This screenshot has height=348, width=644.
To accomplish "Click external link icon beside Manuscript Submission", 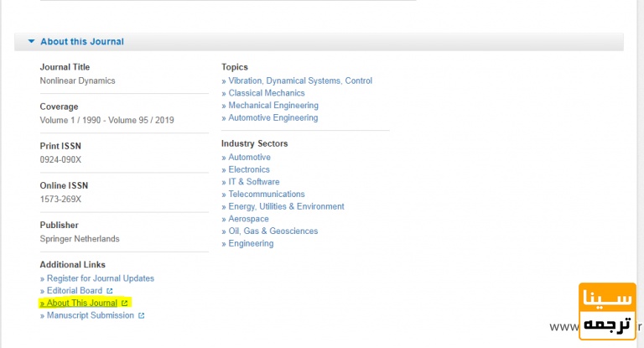I will click(x=141, y=316).
